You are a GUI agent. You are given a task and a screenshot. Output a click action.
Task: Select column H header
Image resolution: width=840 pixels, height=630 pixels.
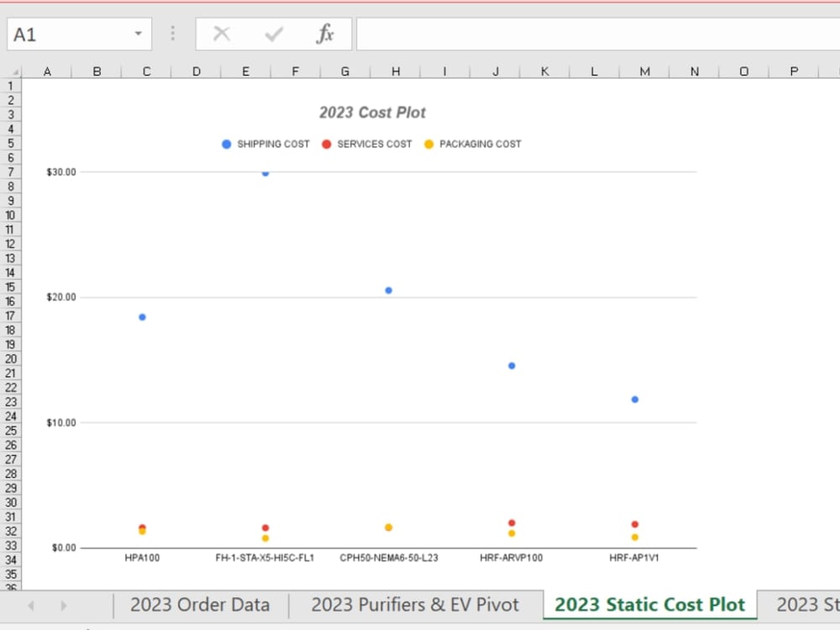396,71
